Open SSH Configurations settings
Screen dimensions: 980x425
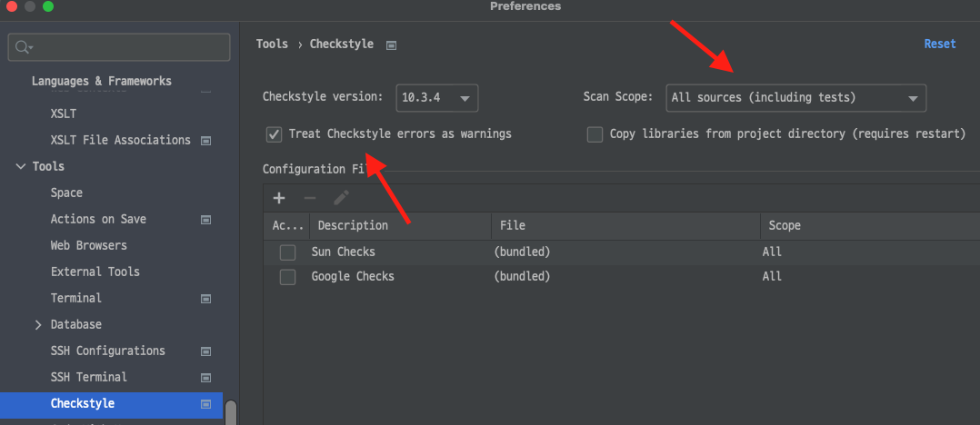click(x=107, y=351)
